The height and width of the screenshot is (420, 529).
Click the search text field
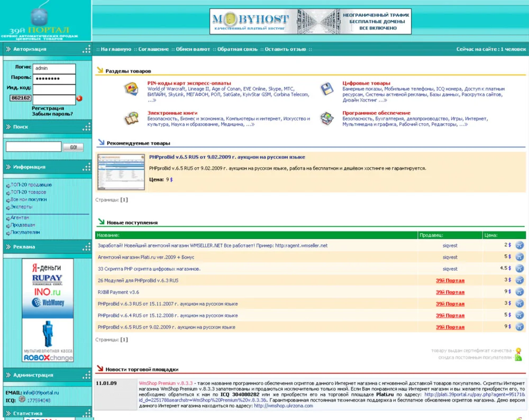click(33, 147)
